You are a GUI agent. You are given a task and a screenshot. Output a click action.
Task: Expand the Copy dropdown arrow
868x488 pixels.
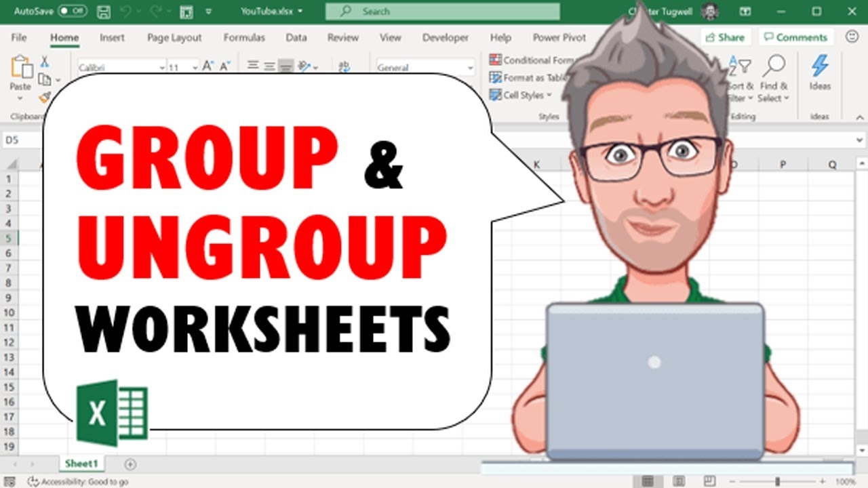click(58, 81)
